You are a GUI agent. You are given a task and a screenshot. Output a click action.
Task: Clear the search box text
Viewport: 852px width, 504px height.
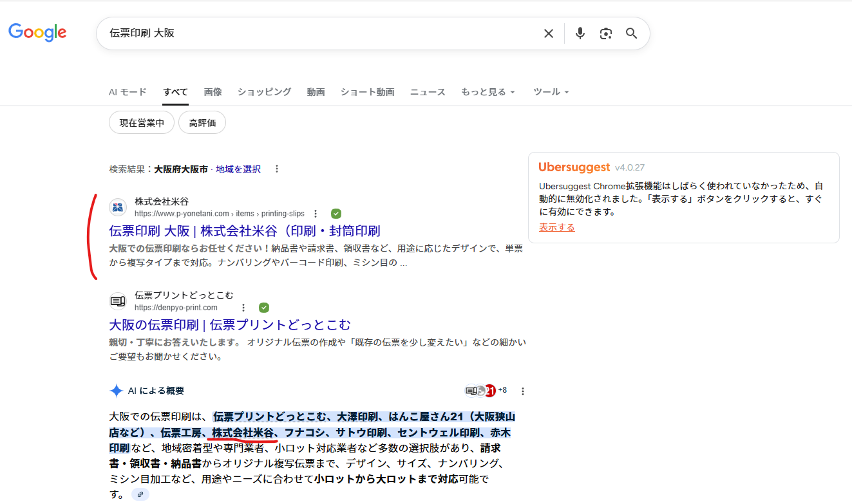[548, 33]
